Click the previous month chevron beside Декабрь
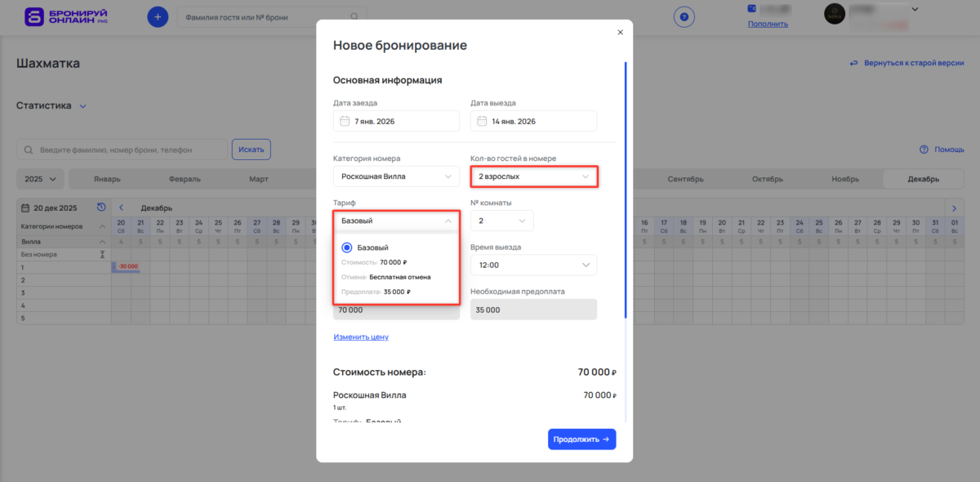 [x=121, y=208]
